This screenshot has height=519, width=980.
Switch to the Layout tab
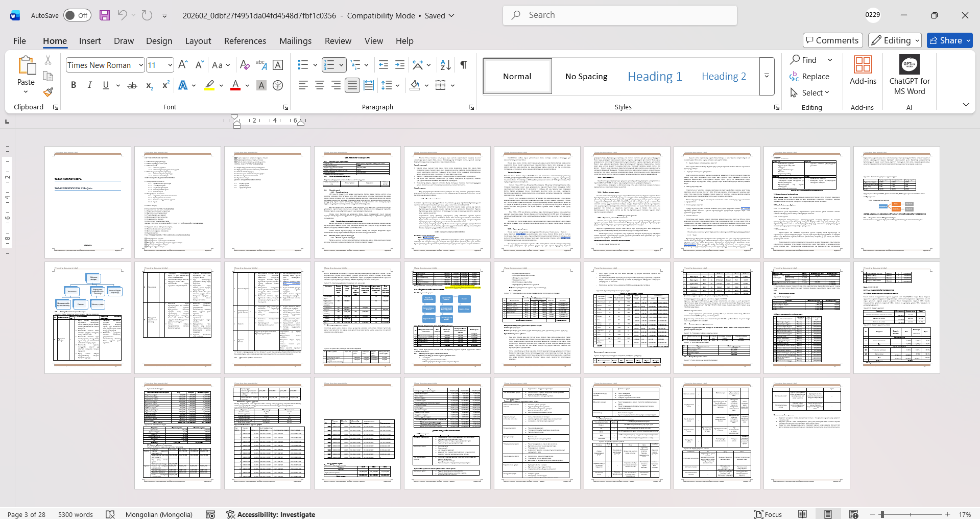coord(198,41)
